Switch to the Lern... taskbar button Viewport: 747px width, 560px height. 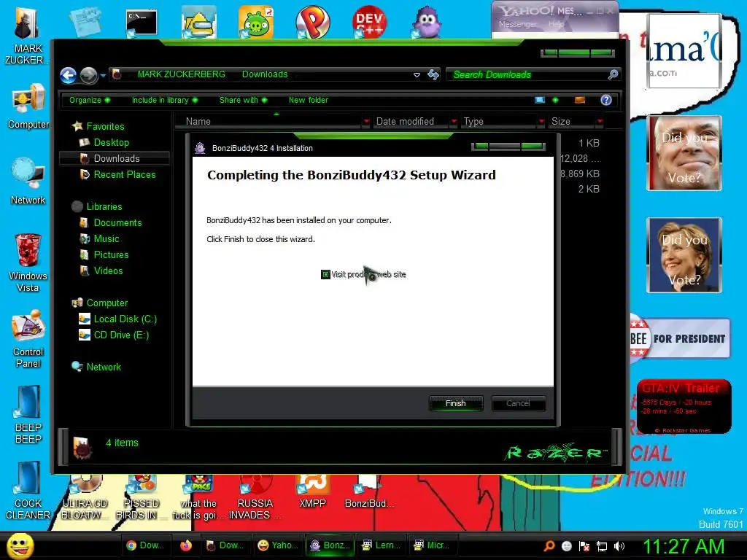pyautogui.click(x=382, y=545)
